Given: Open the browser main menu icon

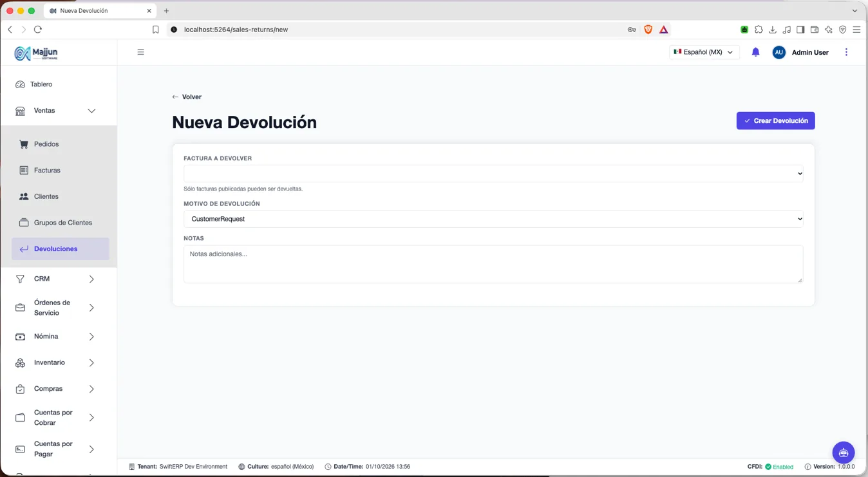Looking at the screenshot, I should (x=856, y=30).
